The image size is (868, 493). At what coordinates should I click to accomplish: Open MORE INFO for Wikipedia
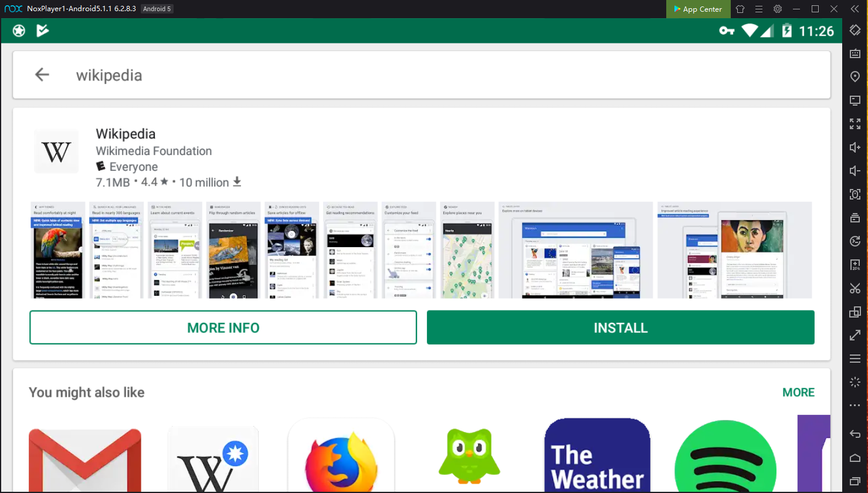point(223,327)
